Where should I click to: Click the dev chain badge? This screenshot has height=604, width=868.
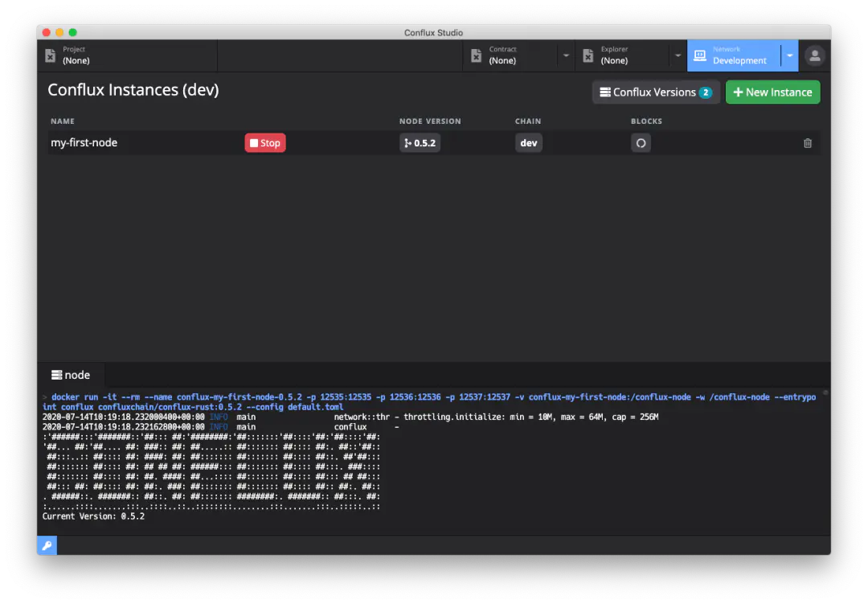click(x=529, y=143)
